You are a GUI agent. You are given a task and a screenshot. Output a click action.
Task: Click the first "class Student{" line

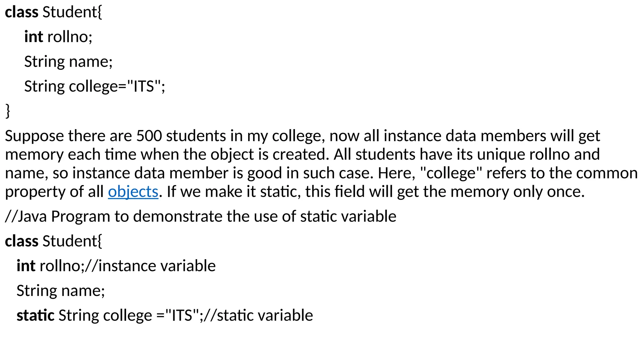tap(53, 12)
